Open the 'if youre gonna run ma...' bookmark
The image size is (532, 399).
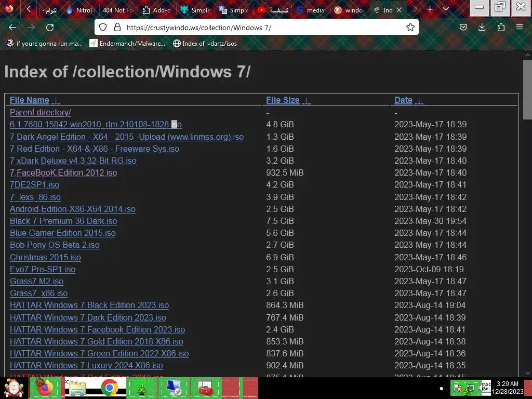pos(45,44)
